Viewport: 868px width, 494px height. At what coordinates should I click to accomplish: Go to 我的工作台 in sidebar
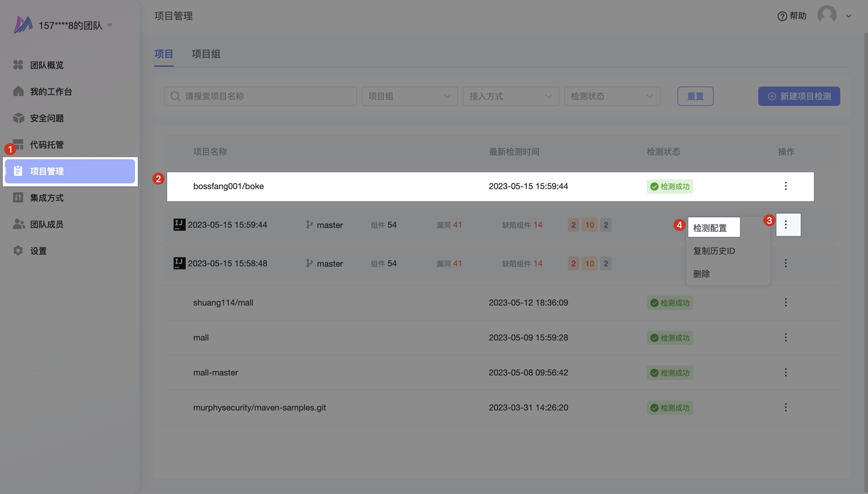(x=50, y=92)
